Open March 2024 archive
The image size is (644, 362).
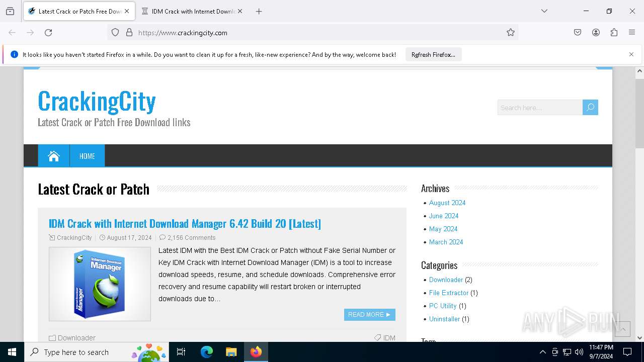446,242
